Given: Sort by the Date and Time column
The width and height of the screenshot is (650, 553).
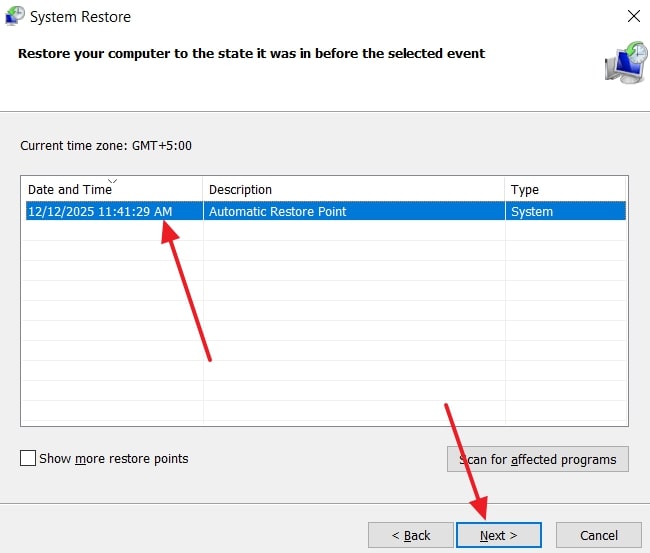Looking at the screenshot, I should coord(112,189).
